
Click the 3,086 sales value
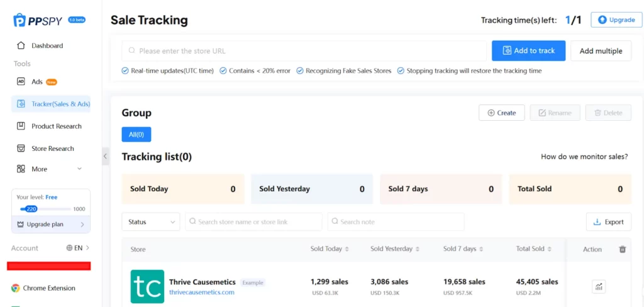[x=389, y=282]
